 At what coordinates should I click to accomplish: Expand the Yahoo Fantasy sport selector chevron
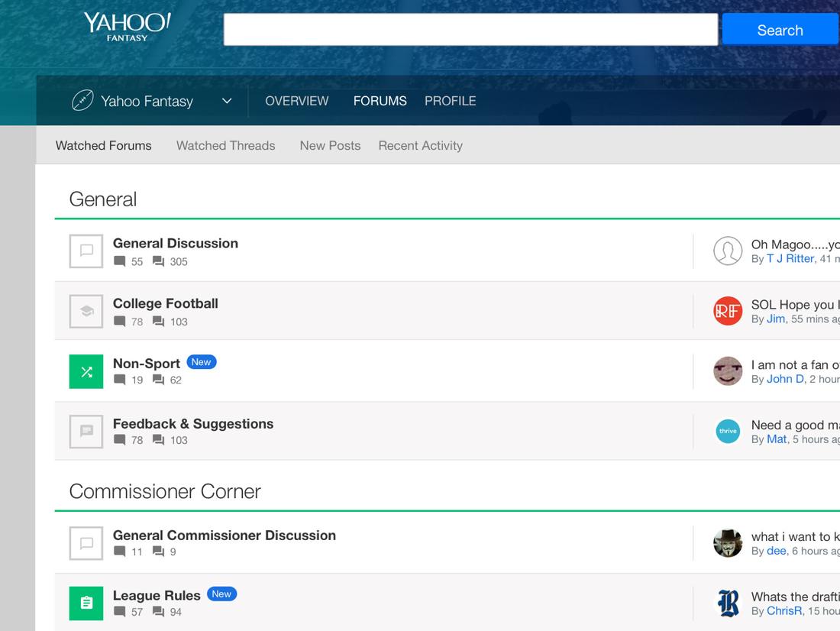click(226, 100)
